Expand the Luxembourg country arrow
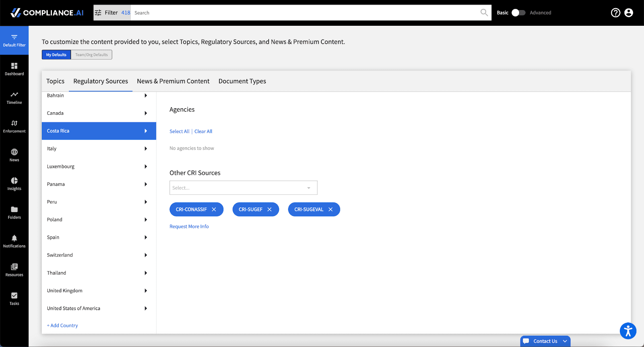The height and width of the screenshot is (347, 644). click(x=146, y=166)
